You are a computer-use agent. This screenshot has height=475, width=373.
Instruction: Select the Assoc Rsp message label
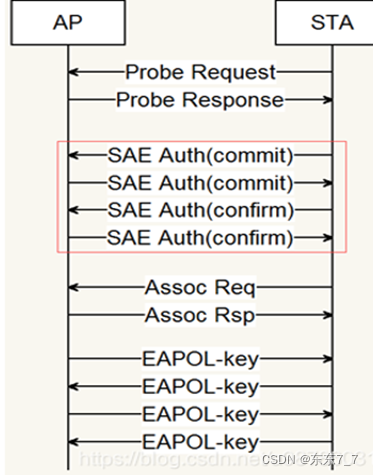200,315
